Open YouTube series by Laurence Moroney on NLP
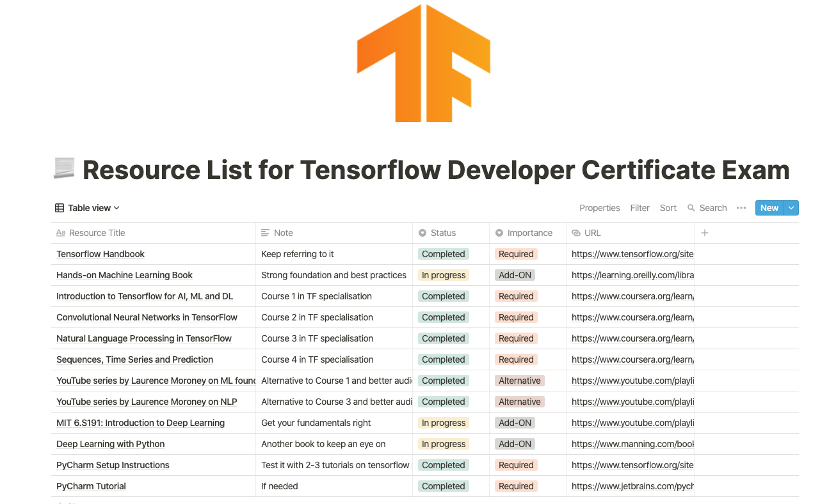Viewport: 820px width, 504px height. pyautogui.click(x=147, y=402)
